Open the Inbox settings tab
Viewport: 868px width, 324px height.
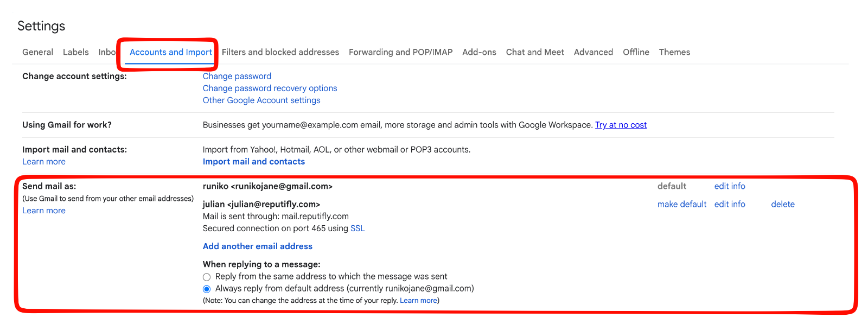coord(107,52)
